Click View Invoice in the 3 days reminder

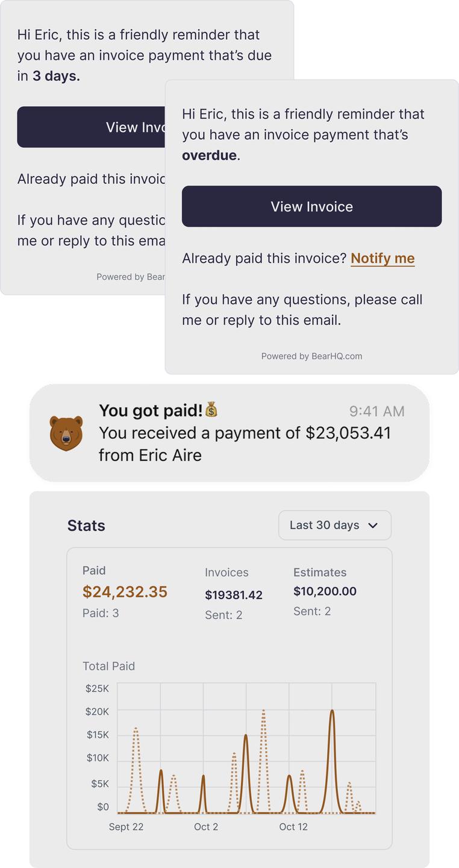coord(91,127)
